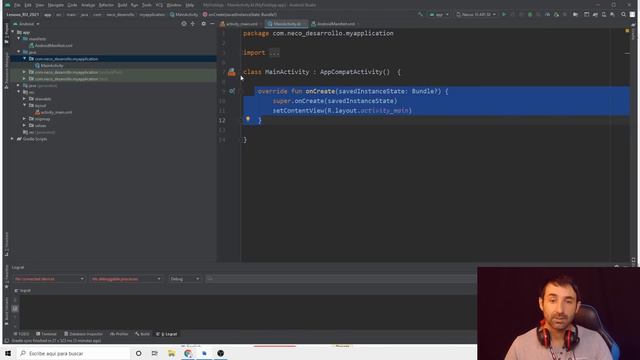
Task: Expand Gradle Scripts node
Action: 13,139
